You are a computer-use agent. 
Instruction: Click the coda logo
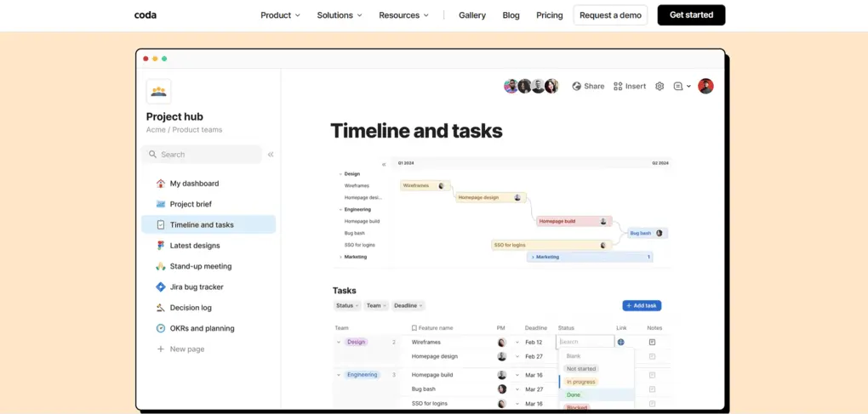coord(146,15)
